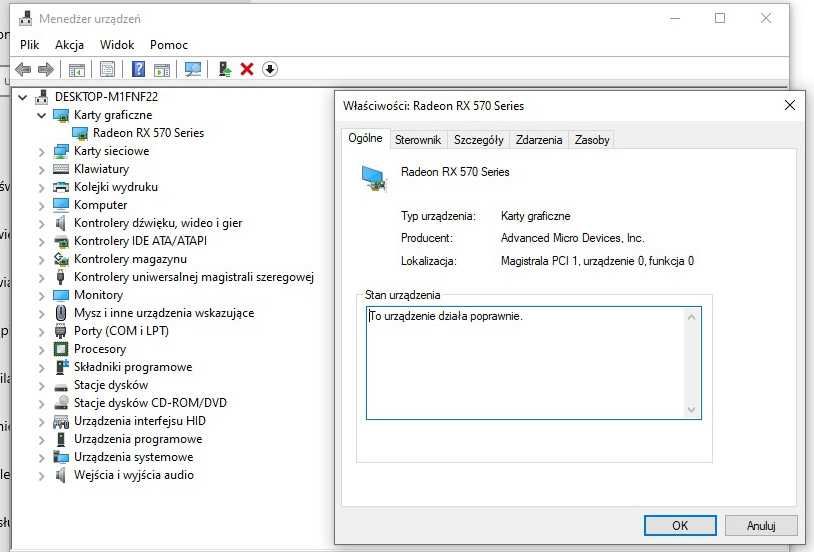
Task: Collapse the Karty graficzne category
Action: [x=42, y=115]
